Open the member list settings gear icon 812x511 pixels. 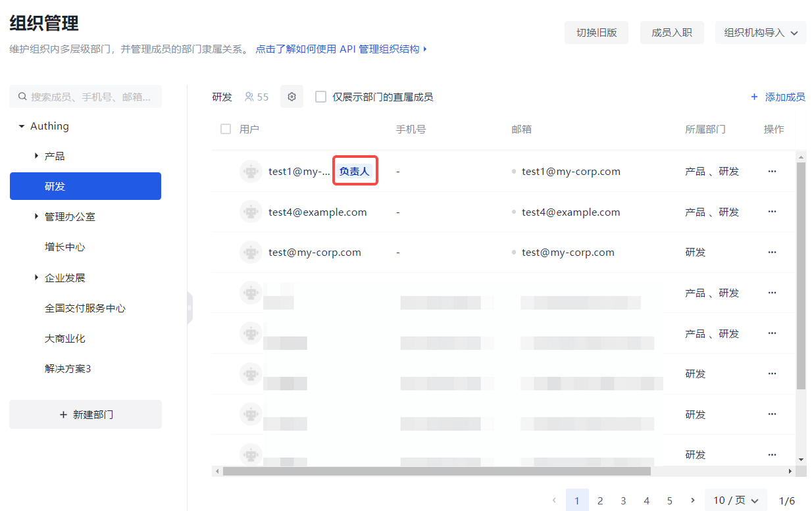(292, 97)
